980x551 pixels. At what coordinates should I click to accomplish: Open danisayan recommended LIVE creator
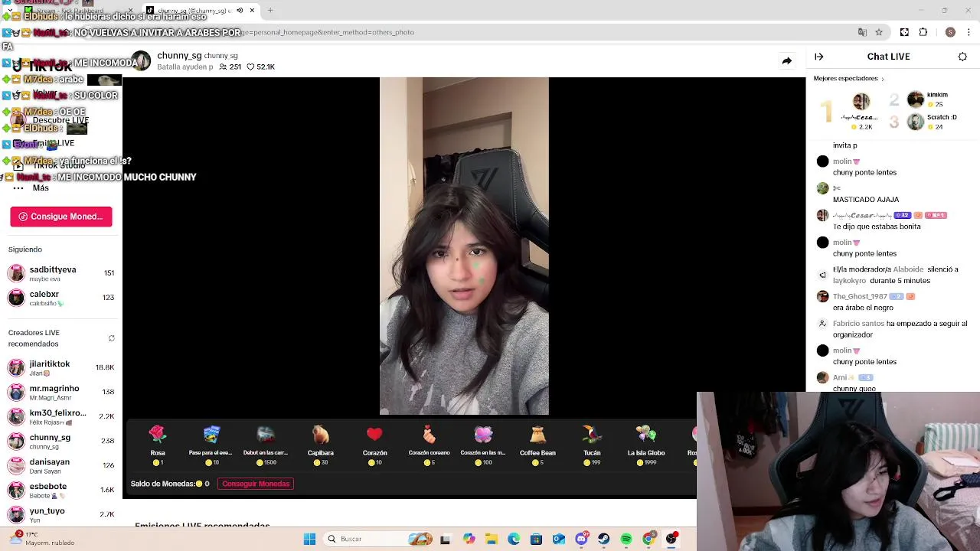(x=60, y=465)
